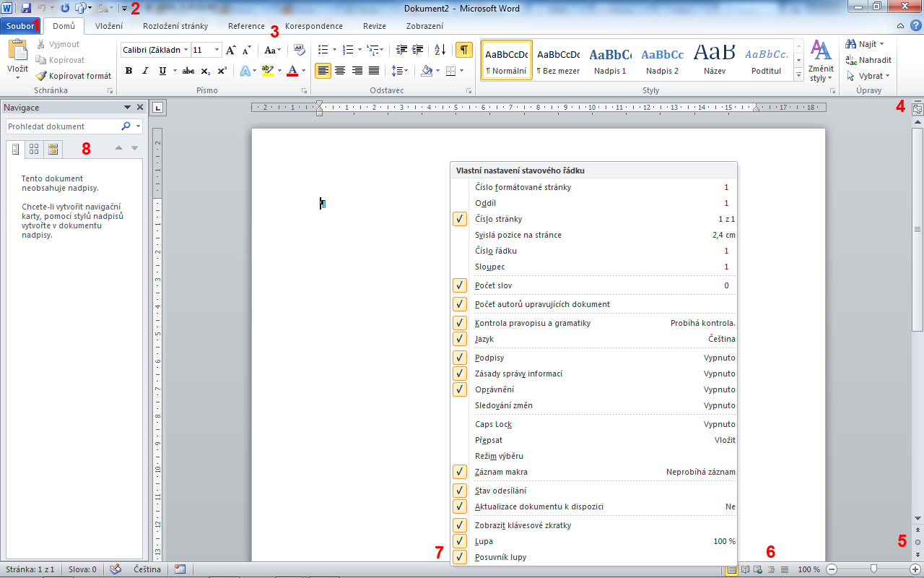Apply subscript formatting
The width and height of the screenshot is (924, 578).
point(206,71)
